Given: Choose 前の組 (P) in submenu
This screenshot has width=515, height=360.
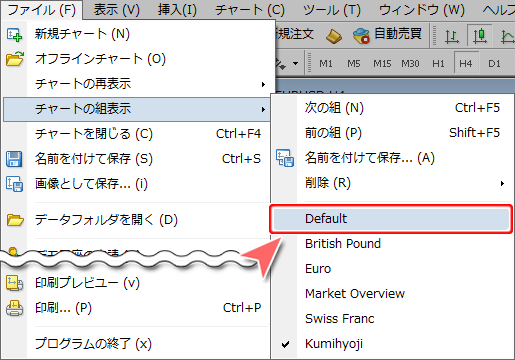Looking at the screenshot, I should click(x=392, y=133).
